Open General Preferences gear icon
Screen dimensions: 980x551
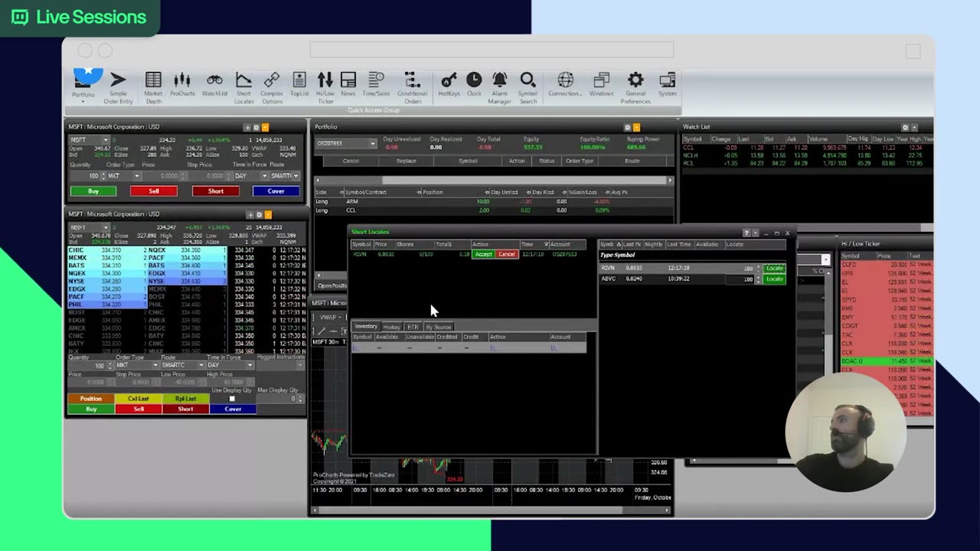(635, 87)
